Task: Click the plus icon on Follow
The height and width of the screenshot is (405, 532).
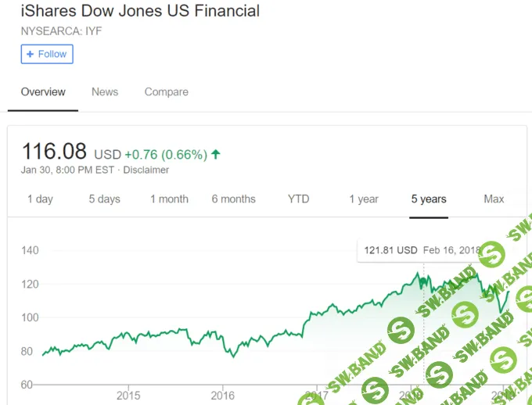Action: (30, 54)
